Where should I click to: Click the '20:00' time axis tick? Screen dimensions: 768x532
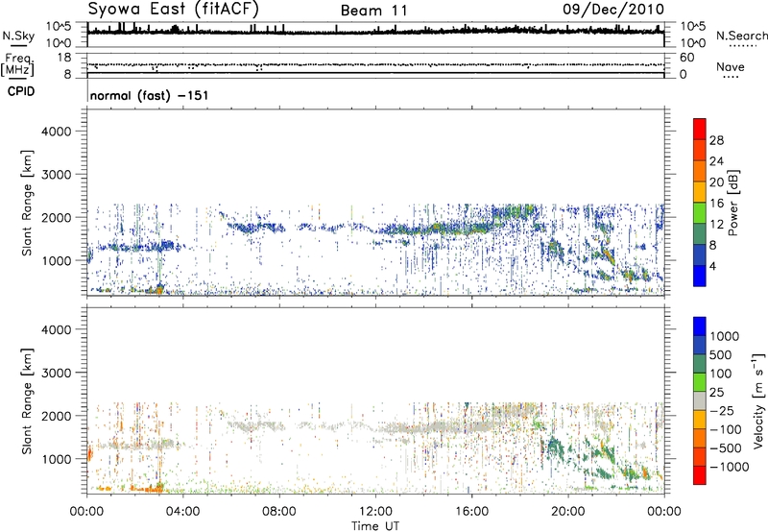coord(567,512)
